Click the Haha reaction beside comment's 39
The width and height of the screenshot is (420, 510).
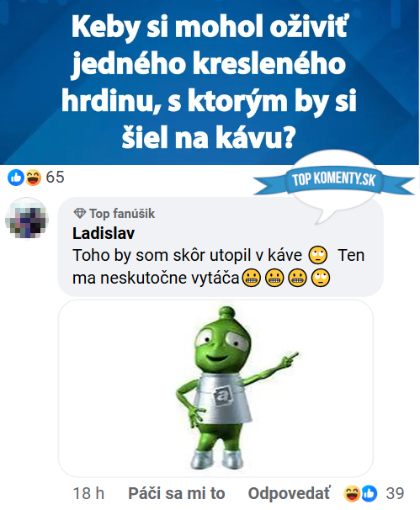(x=351, y=494)
